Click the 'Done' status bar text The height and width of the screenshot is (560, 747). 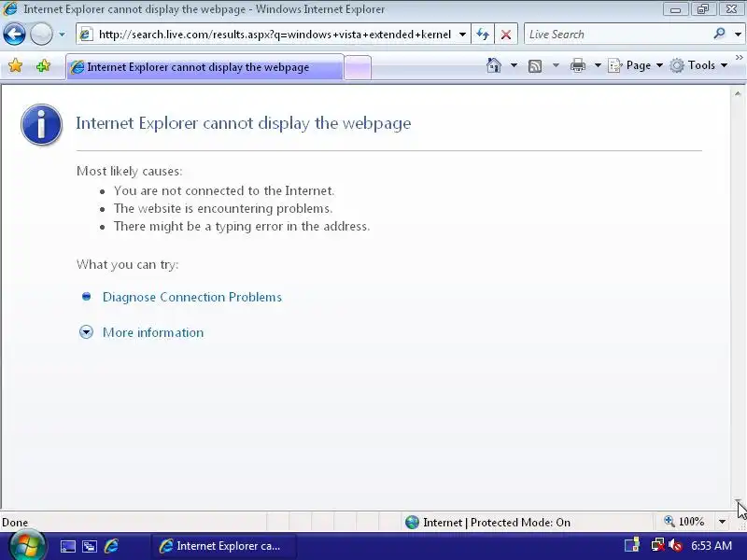tap(15, 523)
